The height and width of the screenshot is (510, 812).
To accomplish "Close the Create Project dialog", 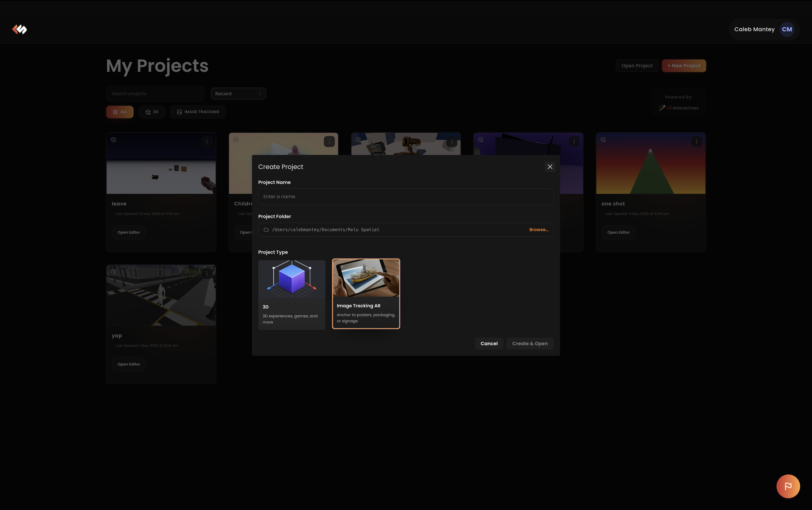I will coord(550,167).
